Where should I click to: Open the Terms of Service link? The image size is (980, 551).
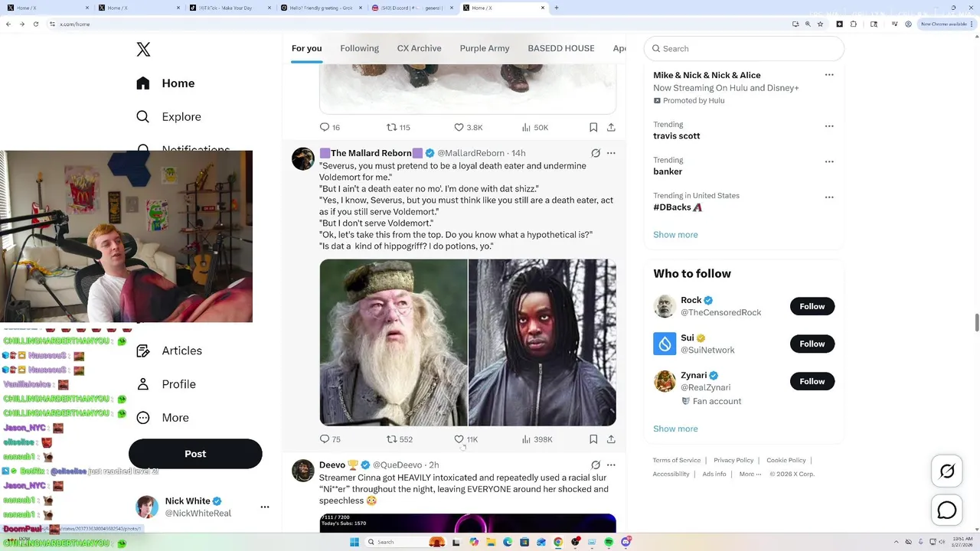(x=677, y=460)
